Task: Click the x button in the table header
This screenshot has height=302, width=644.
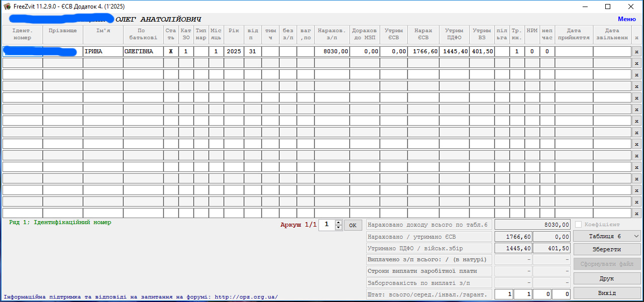Action: click(x=636, y=38)
